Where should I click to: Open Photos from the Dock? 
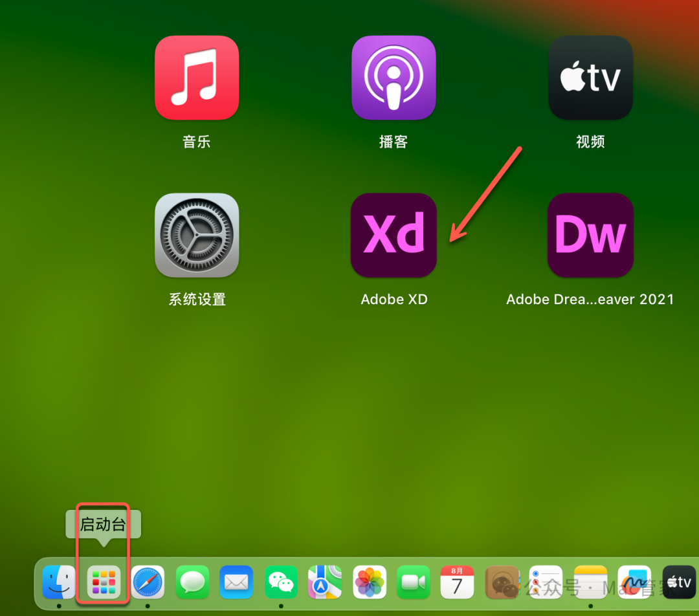[x=370, y=582]
